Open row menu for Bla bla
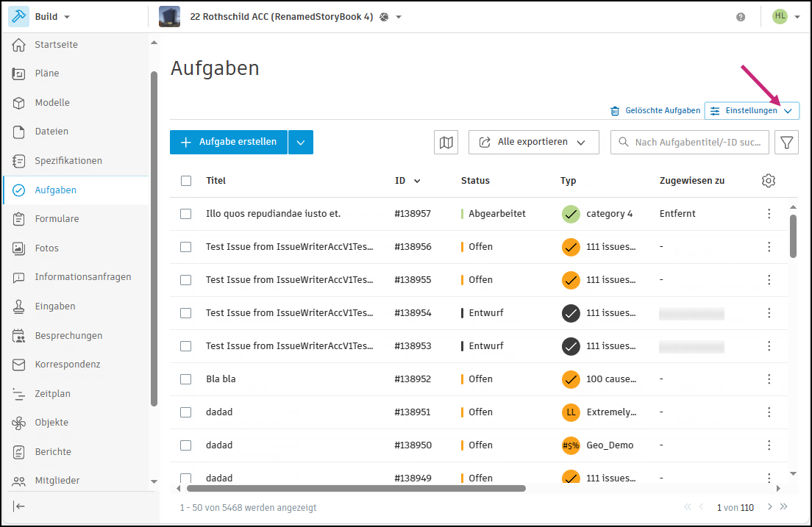 769,379
